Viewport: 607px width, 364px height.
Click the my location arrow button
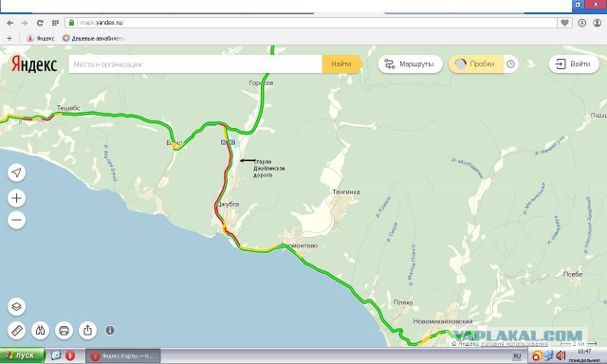coord(17,173)
